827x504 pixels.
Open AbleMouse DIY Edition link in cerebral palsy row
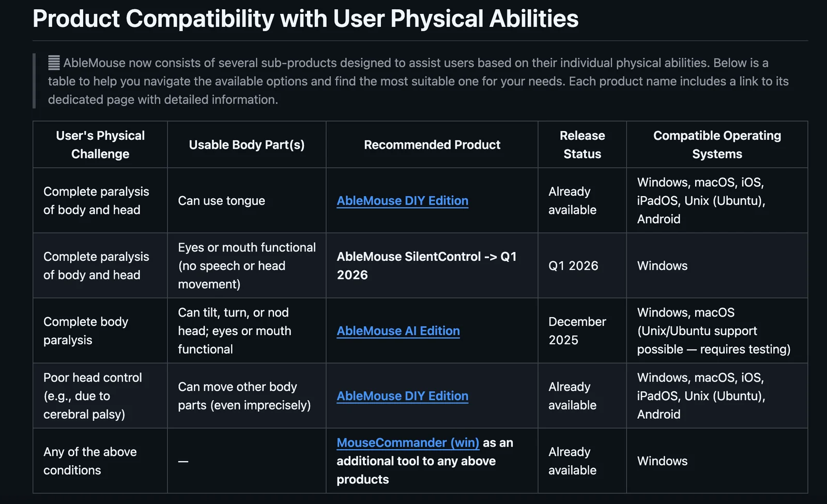[402, 396]
